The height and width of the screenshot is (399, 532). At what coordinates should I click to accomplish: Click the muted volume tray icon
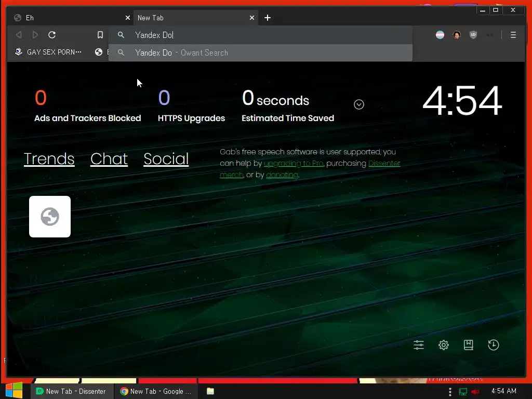coord(475,392)
